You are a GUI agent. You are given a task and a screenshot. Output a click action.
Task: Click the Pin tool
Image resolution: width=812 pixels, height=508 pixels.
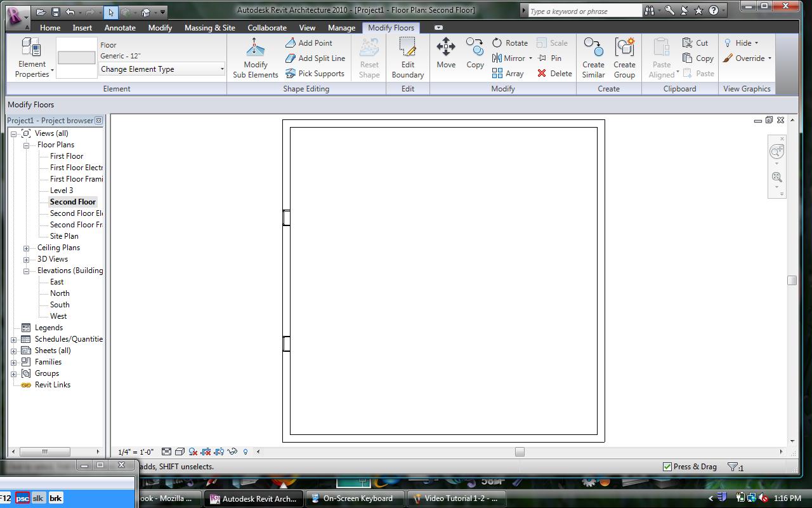[549, 58]
